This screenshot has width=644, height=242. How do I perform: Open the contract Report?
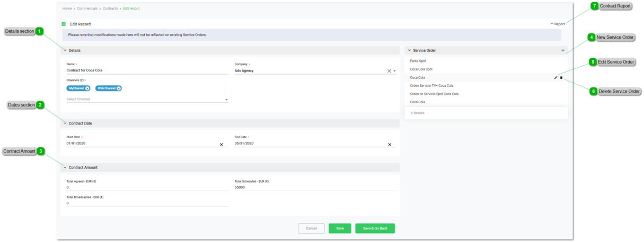coord(558,24)
